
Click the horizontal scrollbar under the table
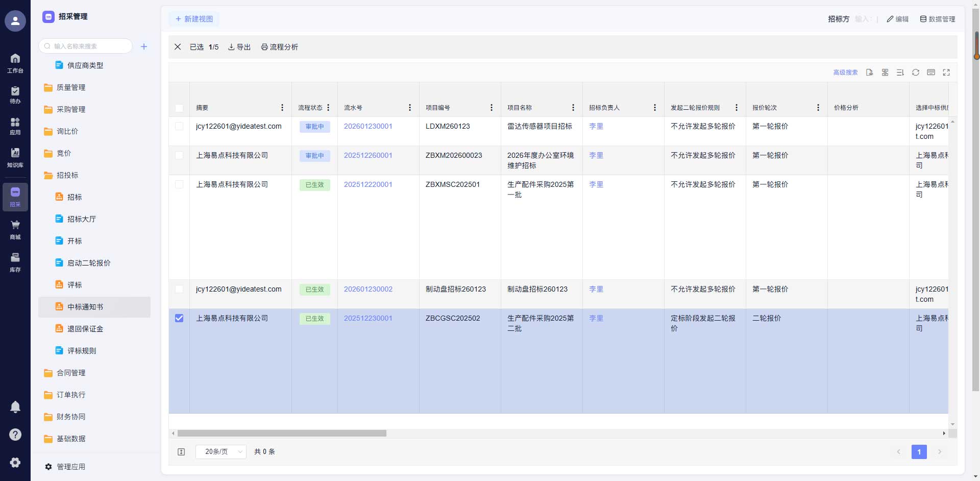pos(282,434)
